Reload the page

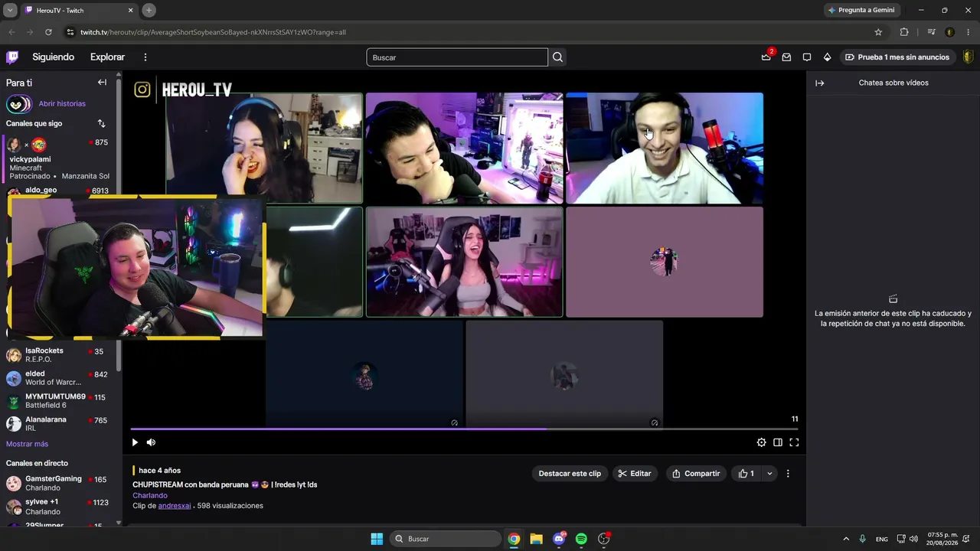48,32
